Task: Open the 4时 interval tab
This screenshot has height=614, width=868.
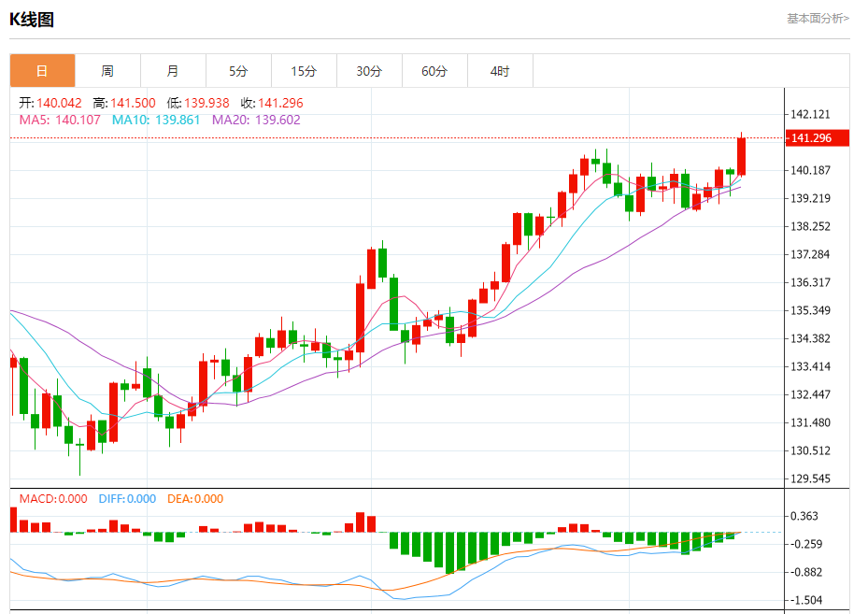Action: click(x=499, y=71)
